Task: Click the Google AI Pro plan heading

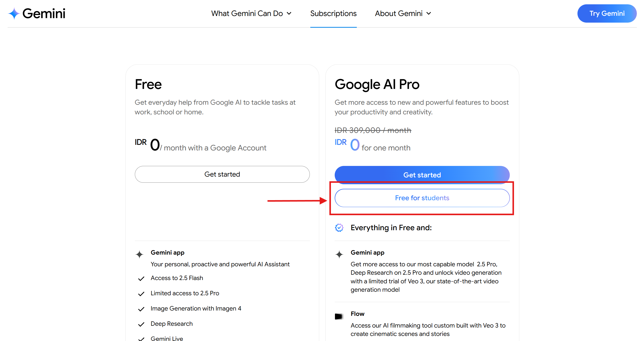Action: (x=377, y=84)
